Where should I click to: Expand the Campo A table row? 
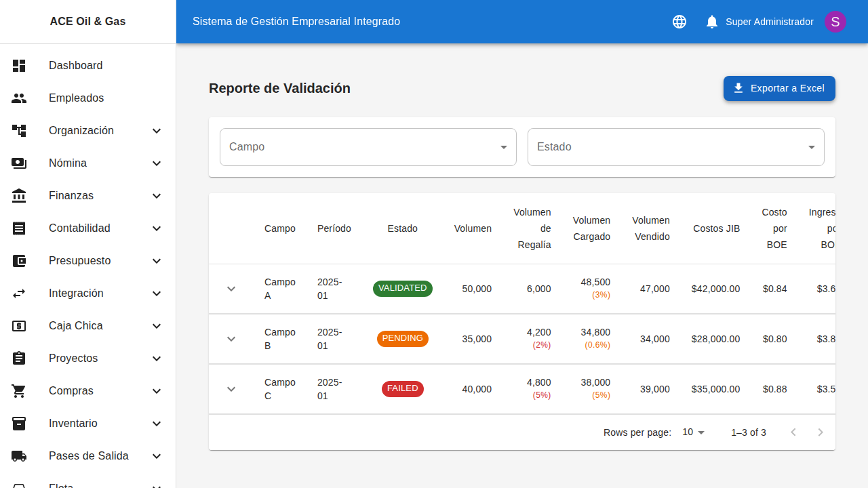pyautogui.click(x=231, y=288)
